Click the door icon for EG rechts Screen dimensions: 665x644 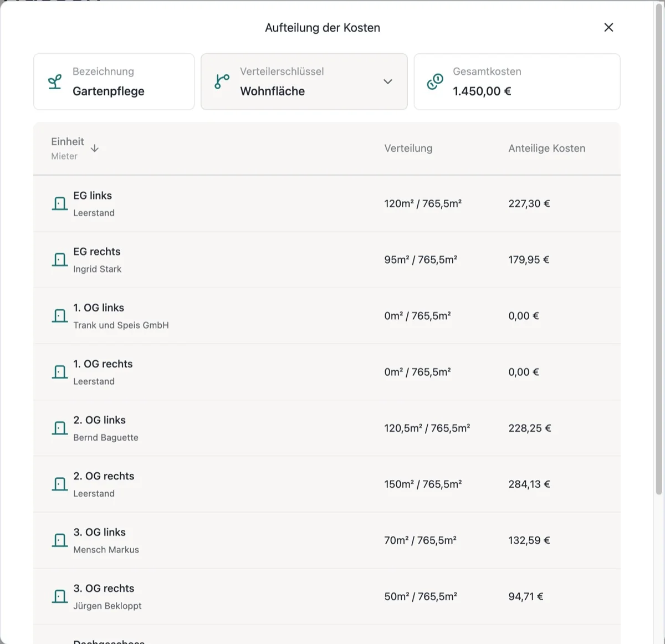tap(60, 259)
